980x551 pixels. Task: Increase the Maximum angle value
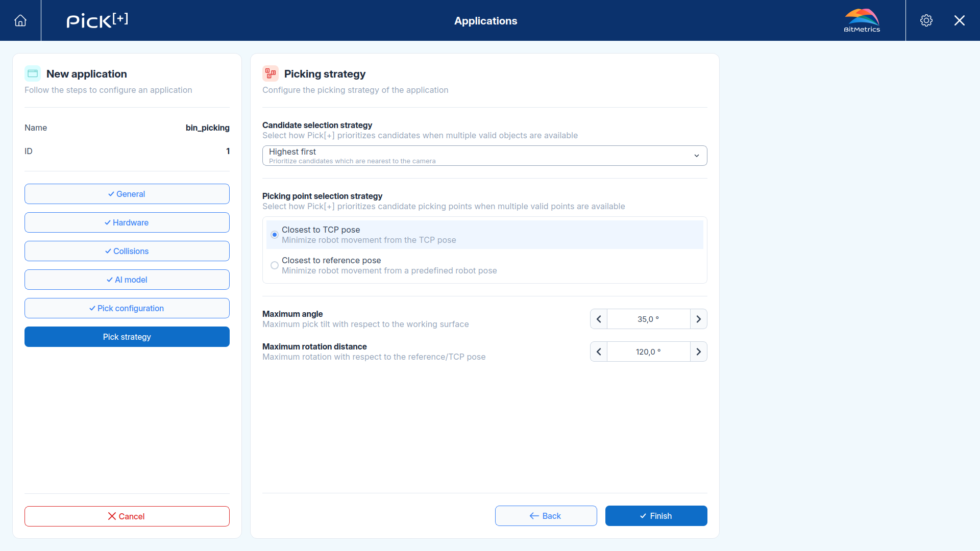point(699,319)
